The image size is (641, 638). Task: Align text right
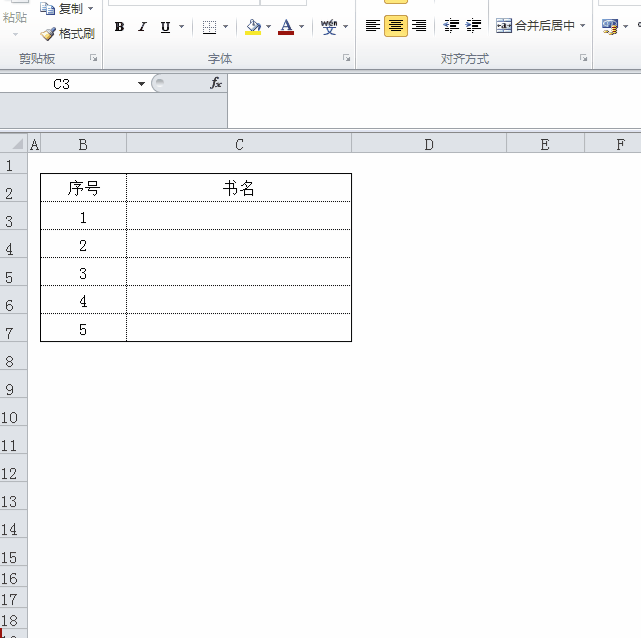[419, 26]
